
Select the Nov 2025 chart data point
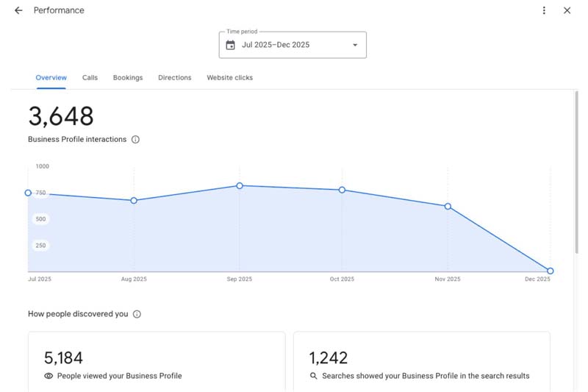[448, 207]
